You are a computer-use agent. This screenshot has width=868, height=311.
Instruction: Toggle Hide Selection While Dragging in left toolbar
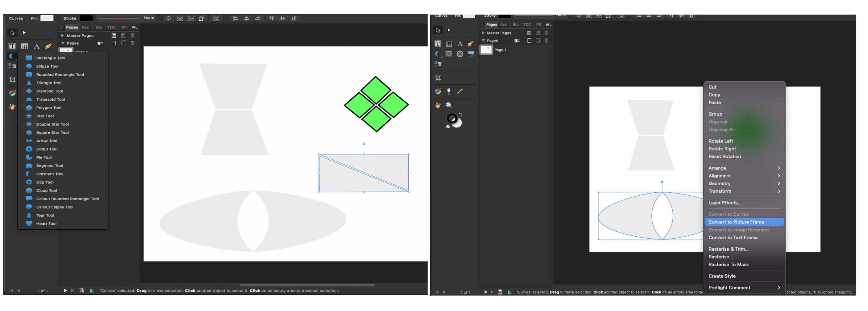(180, 18)
